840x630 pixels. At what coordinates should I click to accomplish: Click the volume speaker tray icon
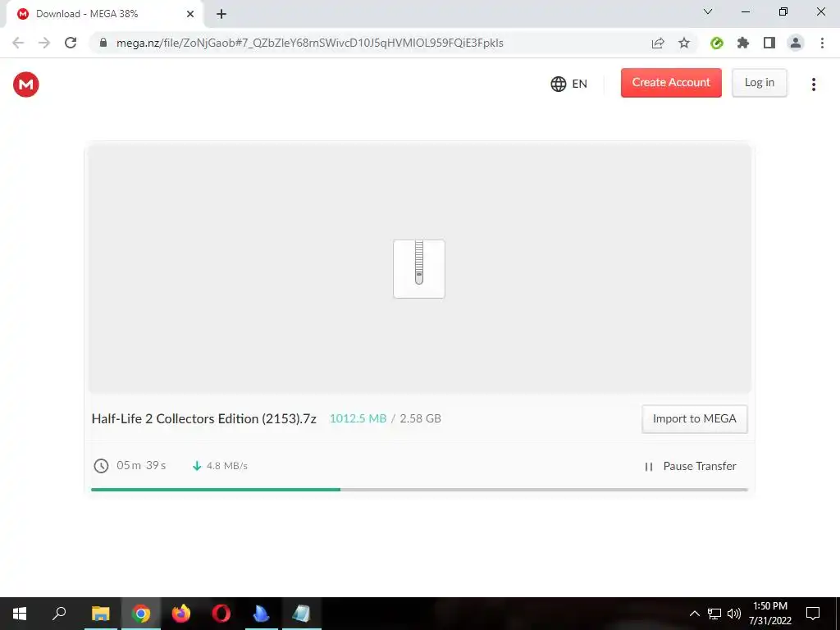coord(734,614)
